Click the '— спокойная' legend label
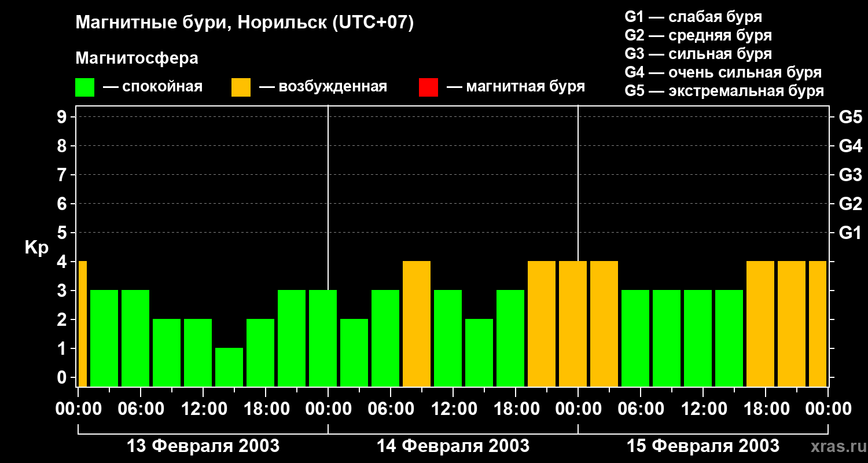 coord(153,87)
